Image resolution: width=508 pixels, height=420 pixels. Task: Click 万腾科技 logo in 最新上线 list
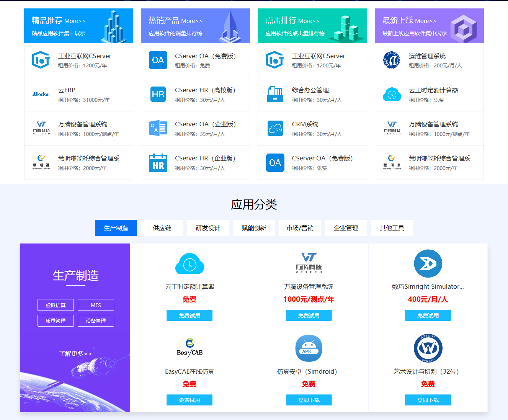pos(392,128)
